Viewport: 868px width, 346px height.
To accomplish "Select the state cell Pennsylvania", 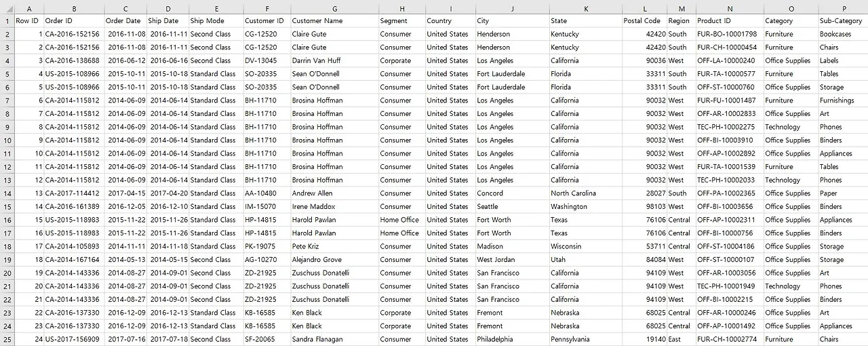I will (586, 339).
